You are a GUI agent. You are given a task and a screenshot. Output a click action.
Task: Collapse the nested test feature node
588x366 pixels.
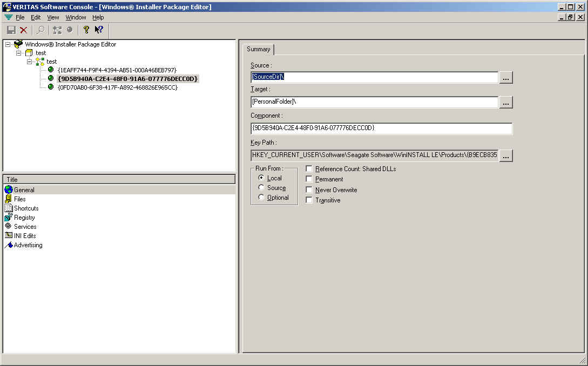(x=30, y=62)
